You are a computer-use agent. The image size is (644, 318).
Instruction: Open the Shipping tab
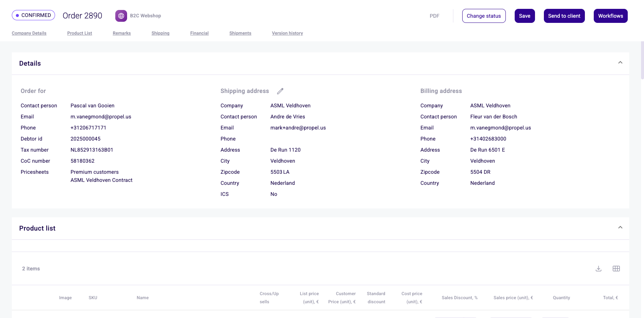(160, 33)
